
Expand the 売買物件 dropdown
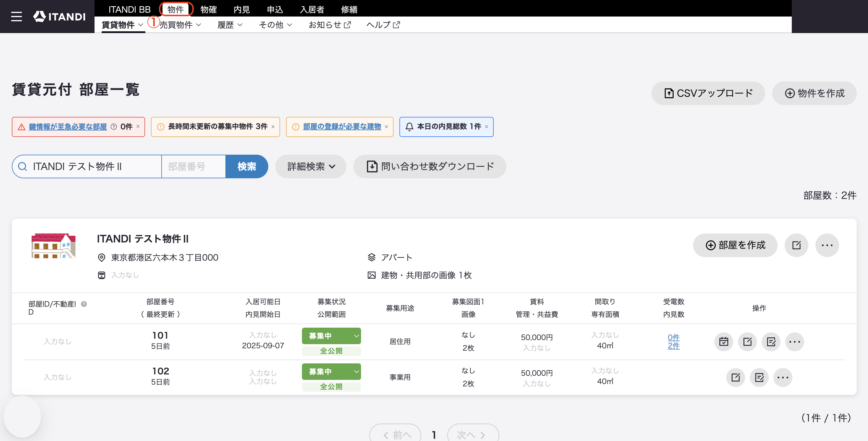[x=180, y=25]
